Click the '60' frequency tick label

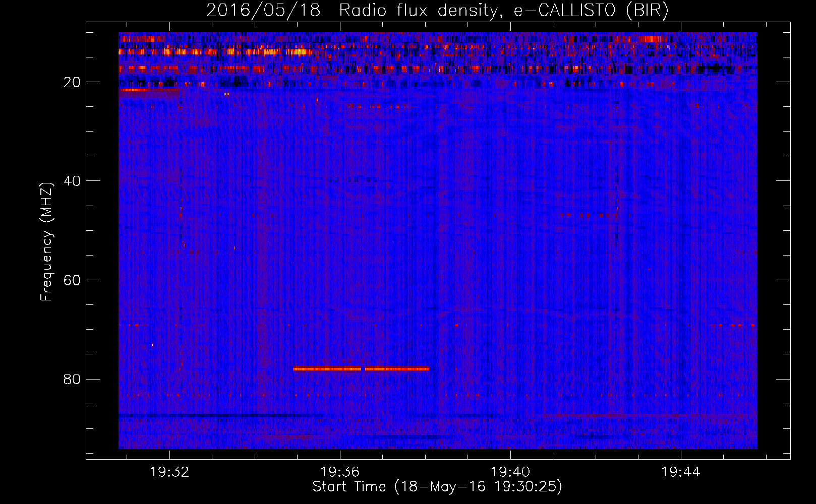72,280
